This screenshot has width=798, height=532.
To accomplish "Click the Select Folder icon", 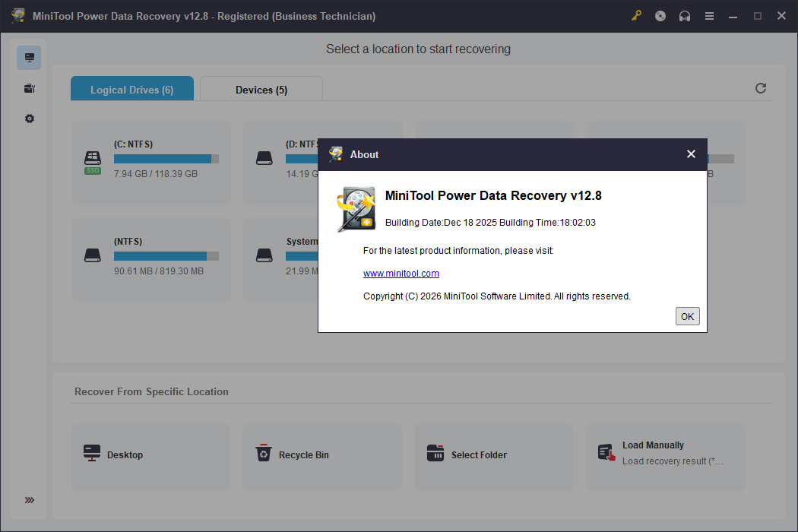I will pyautogui.click(x=435, y=453).
